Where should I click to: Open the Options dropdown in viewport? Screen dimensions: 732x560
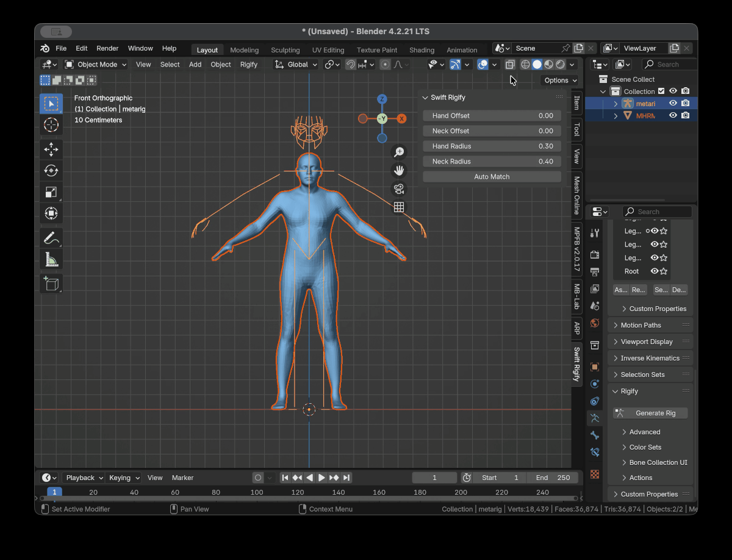coord(559,81)
